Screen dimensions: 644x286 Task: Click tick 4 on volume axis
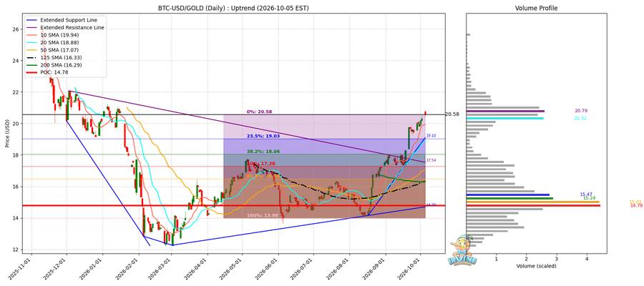[x=587, y=259]
